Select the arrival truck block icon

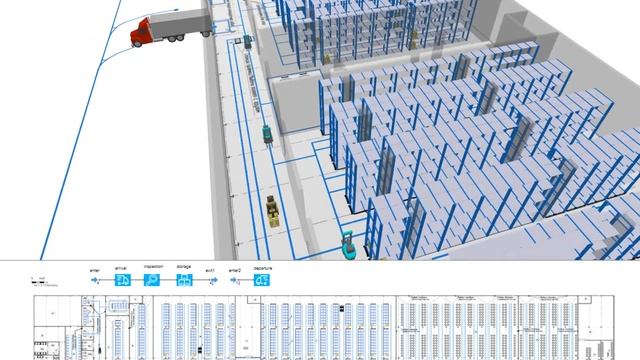click(x=122, y=280)
